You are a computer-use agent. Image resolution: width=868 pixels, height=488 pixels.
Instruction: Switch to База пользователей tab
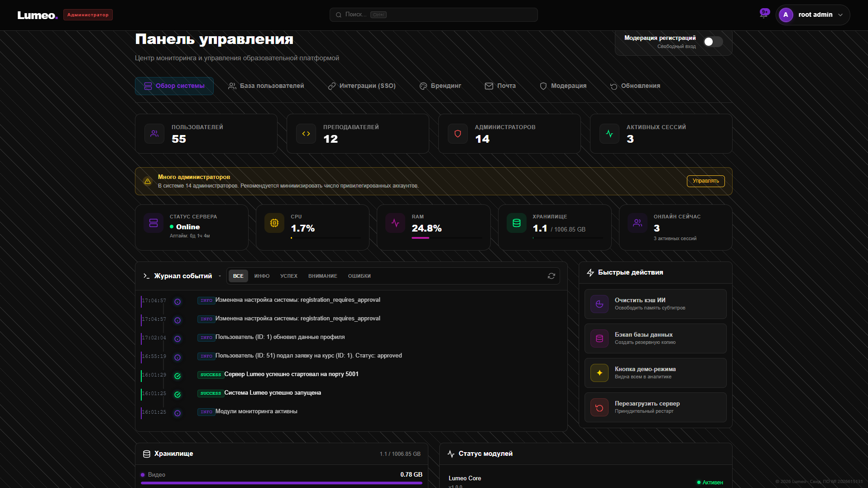[266, 86]
